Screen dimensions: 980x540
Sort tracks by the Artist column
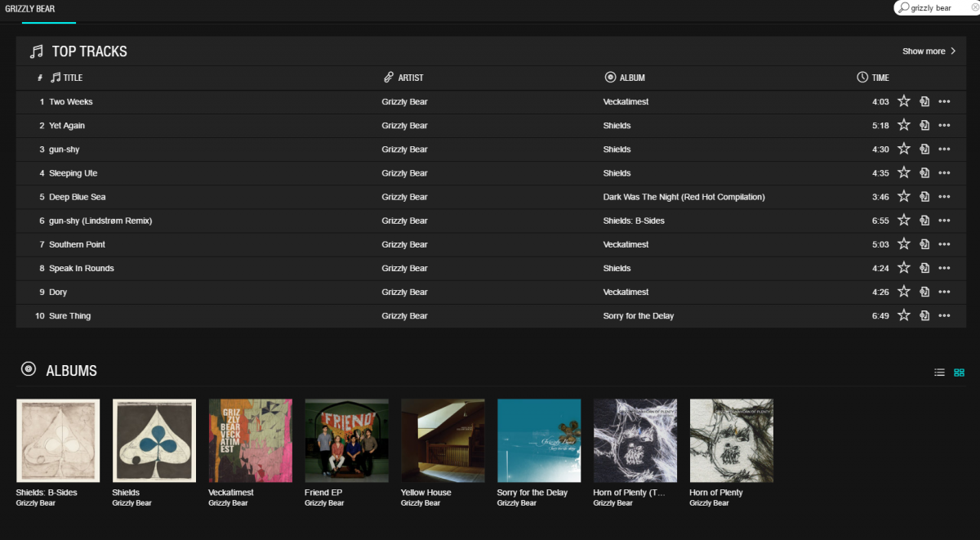(403, 78)
